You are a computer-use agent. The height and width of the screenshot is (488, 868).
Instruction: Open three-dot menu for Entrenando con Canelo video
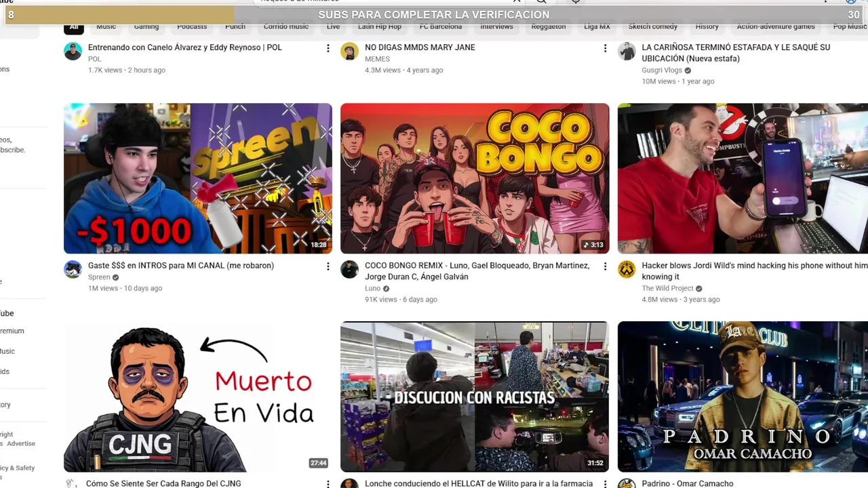pos(328,48)
